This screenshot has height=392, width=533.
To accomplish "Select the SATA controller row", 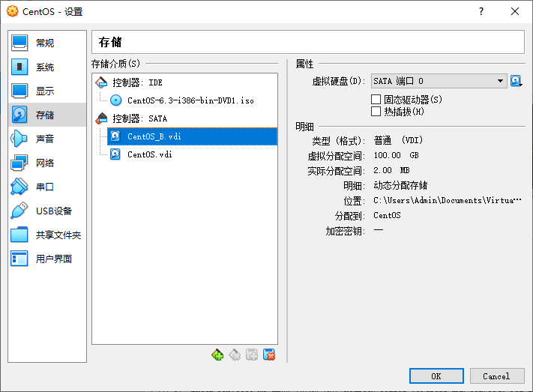I will coord(185,118).
